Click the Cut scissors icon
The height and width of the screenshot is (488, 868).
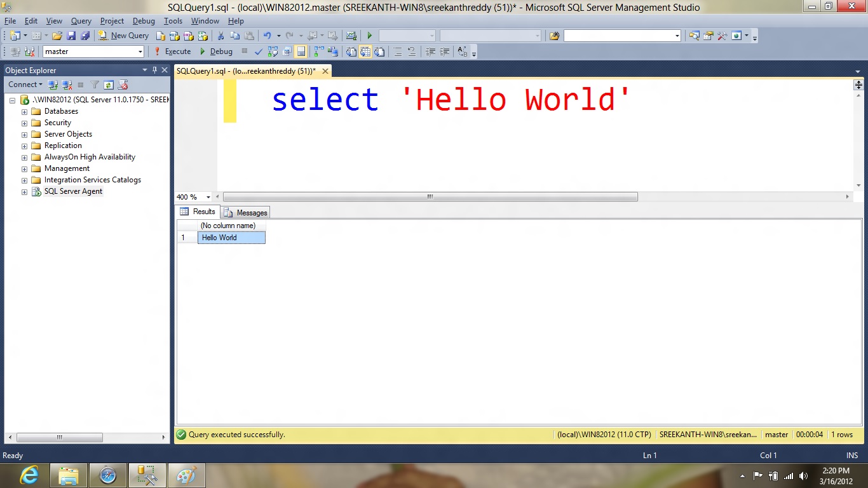(x=220, y=36)
